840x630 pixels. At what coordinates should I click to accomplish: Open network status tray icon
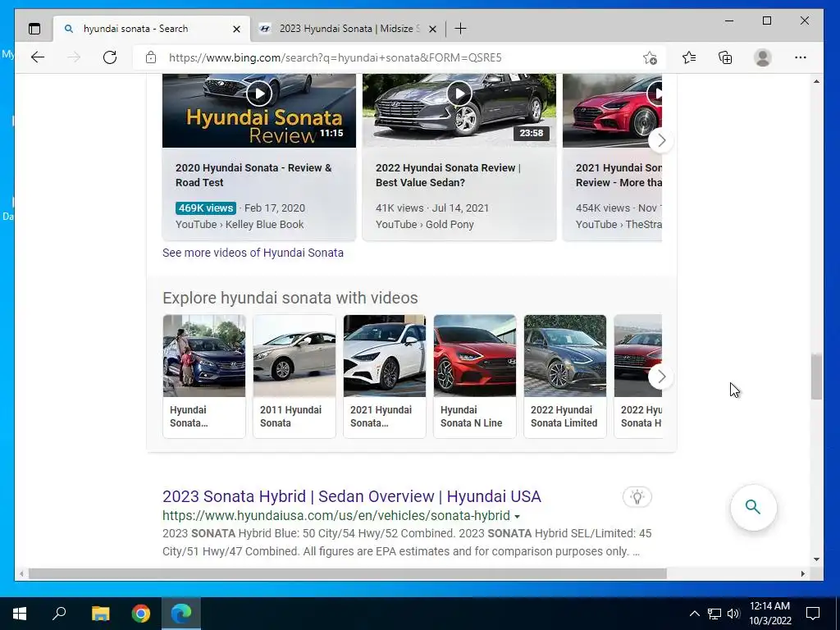coord(714,614)
